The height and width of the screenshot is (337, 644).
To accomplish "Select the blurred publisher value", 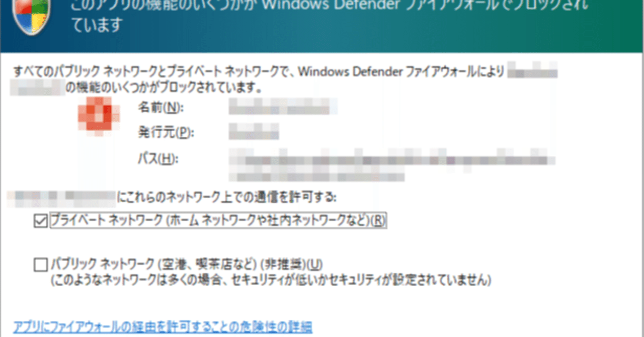I will click(x=254, y=133).
